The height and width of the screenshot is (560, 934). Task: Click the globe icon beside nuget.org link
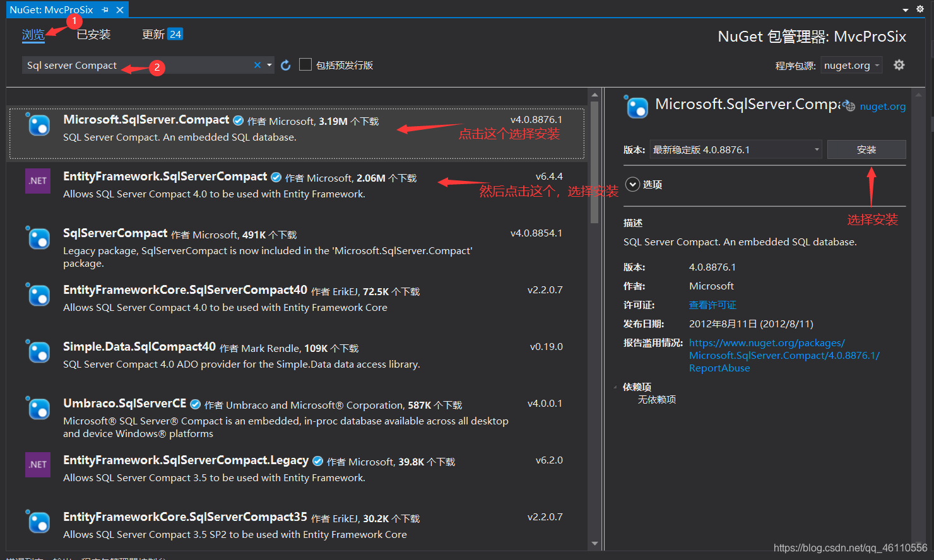point(849,107)
